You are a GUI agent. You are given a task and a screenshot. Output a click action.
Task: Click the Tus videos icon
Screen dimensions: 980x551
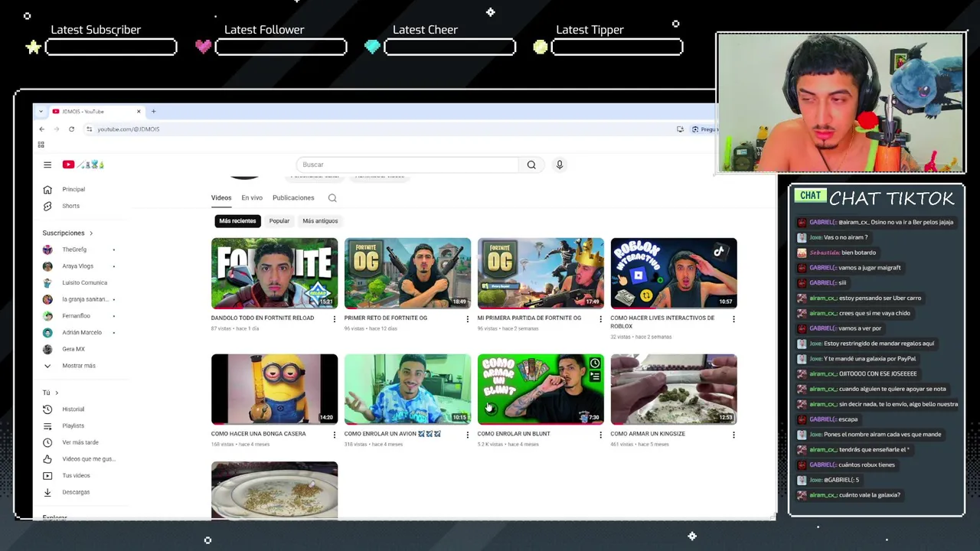pos(47,475)
